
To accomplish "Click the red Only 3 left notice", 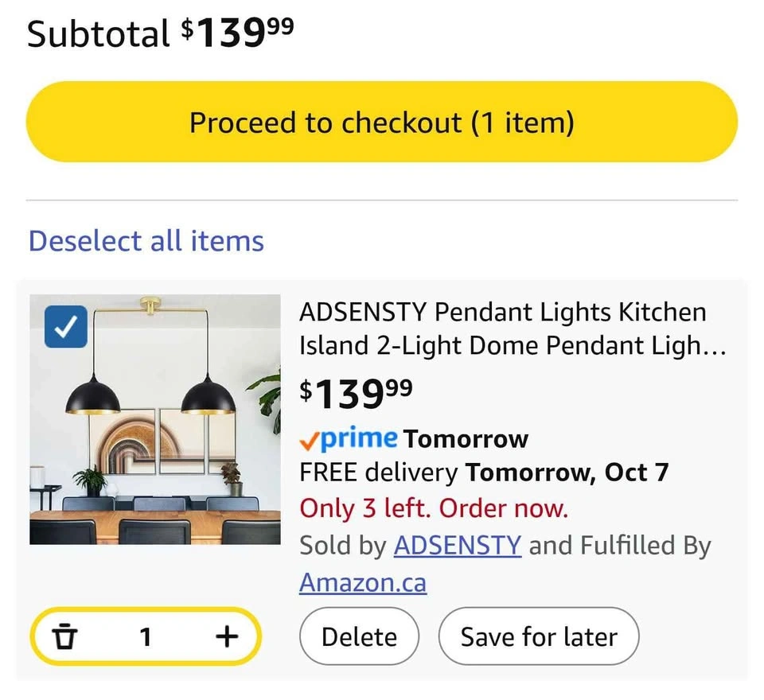I will point(434,509).
